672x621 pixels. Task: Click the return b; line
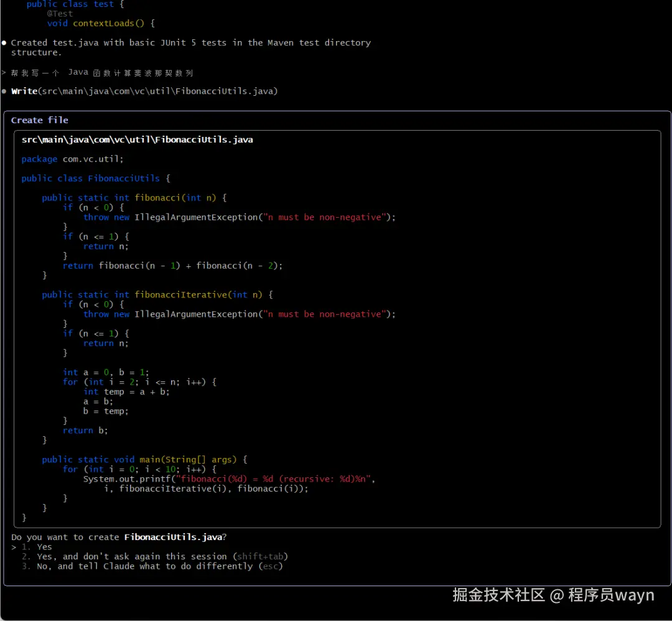click(x=85, y=431)
